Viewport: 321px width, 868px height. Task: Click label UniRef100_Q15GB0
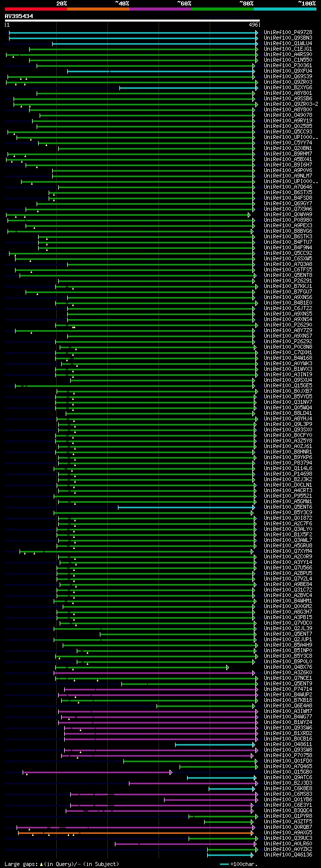(x=288, y=772)
